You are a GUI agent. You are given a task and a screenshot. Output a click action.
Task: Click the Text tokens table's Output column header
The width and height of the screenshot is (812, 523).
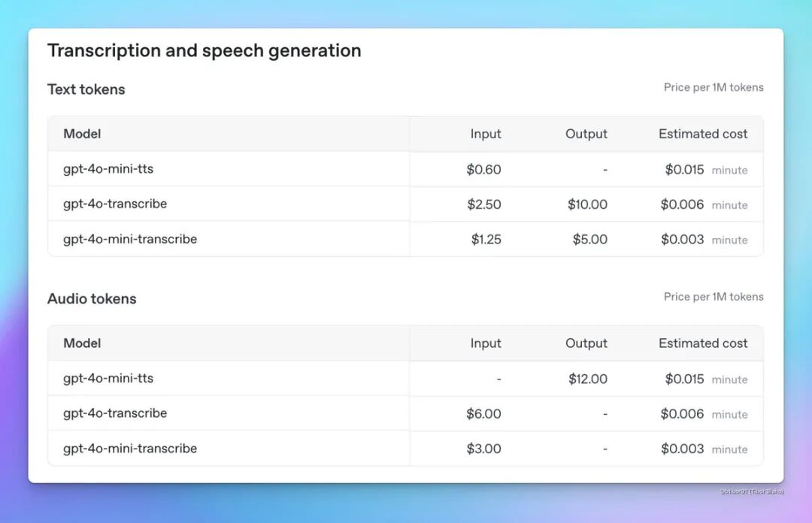point(586,135)
